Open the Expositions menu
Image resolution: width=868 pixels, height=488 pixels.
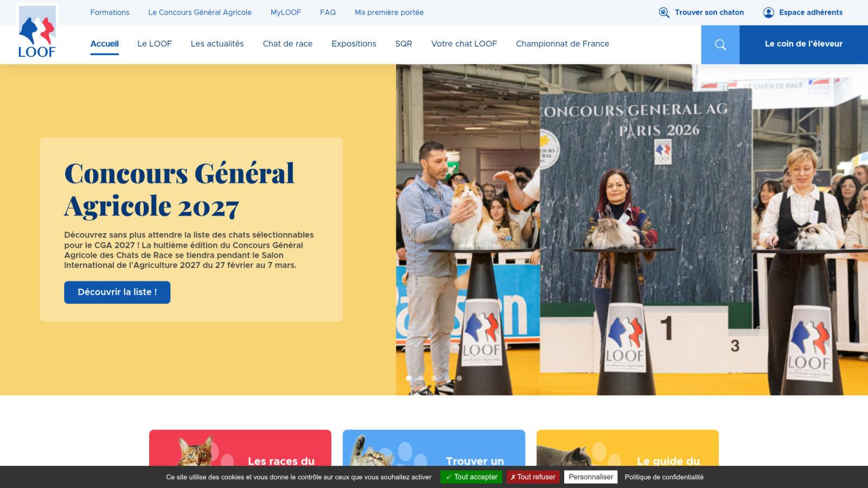click(354, 44)
